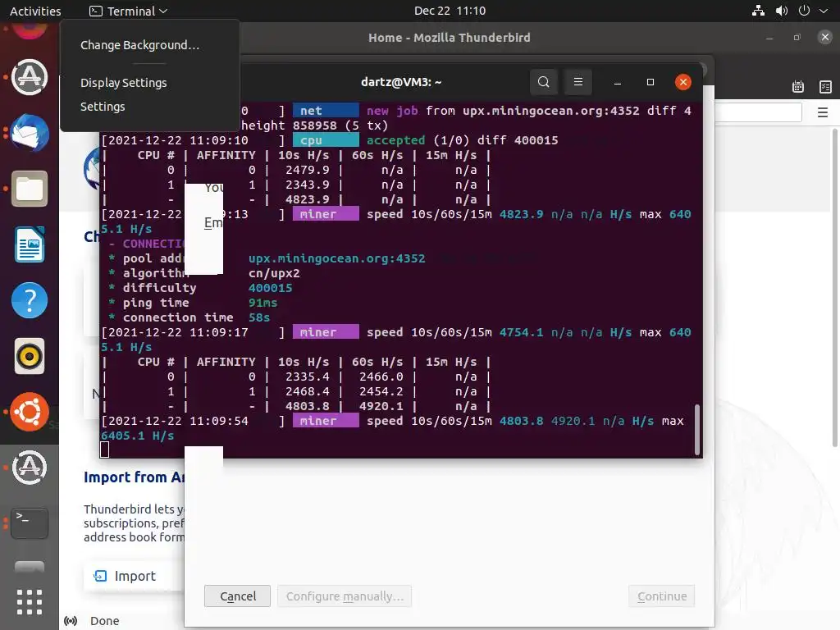The width and height of the screenshot is (840, 630).
Task: Launch Thunderbird Mail from the dock
Action: coord(30,133)
